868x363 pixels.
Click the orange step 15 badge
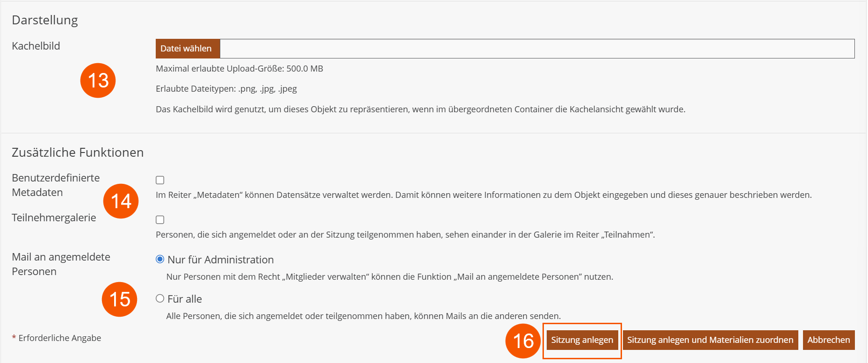pyautogui.click(x=119, y=299)
